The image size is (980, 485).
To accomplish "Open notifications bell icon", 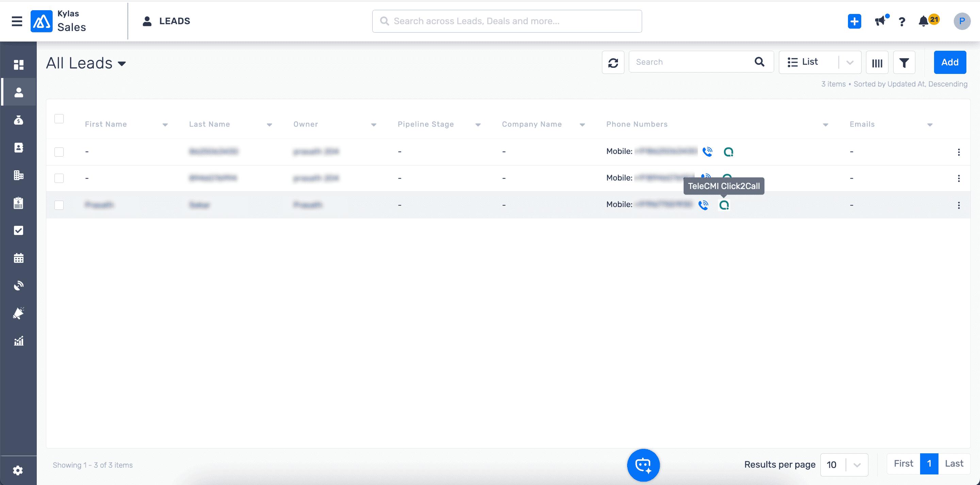I will [x=923, y=21].
